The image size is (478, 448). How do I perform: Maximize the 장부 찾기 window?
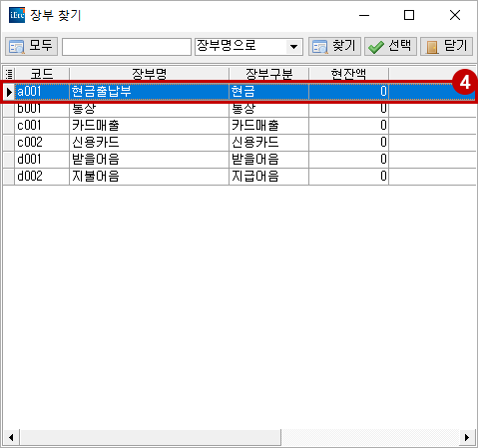click(409, 15)
